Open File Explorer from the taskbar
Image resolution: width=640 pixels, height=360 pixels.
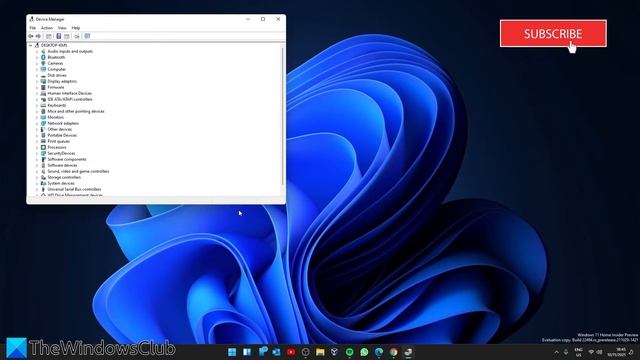click(x=320, y=352)
